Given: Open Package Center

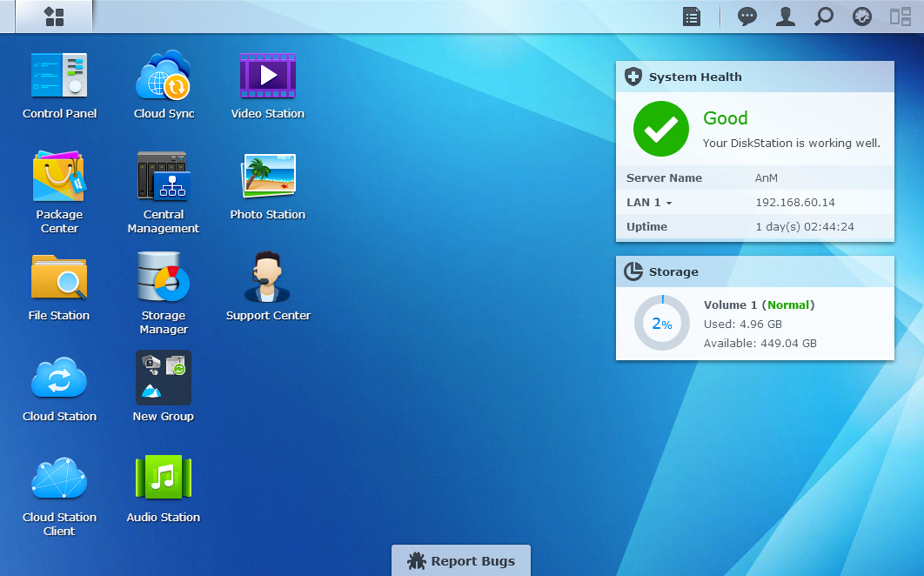Looking at the screenshot, I should [59, 177].
